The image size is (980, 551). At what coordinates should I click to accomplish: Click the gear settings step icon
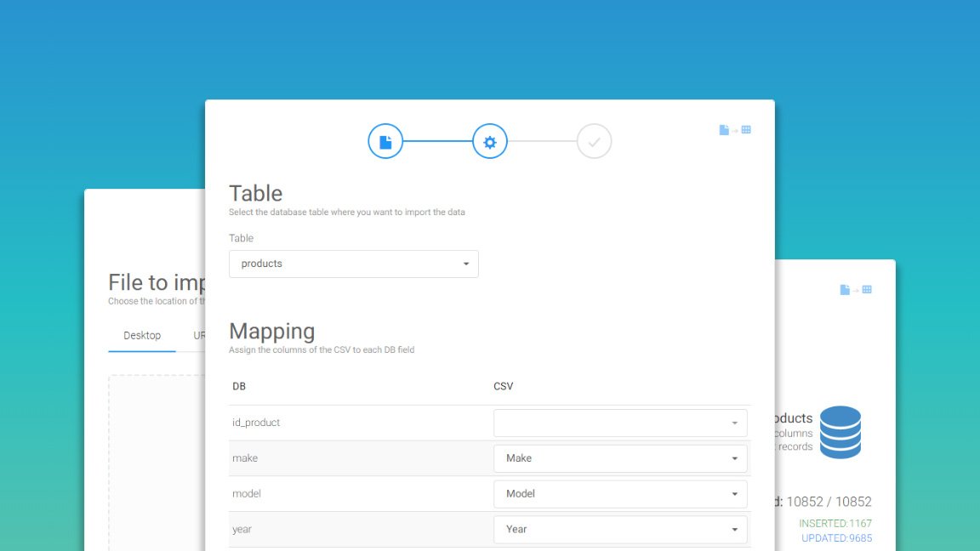(x=490, y=142)
